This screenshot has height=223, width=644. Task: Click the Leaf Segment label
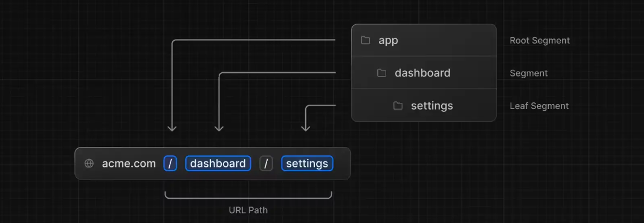tap(539, 106)
